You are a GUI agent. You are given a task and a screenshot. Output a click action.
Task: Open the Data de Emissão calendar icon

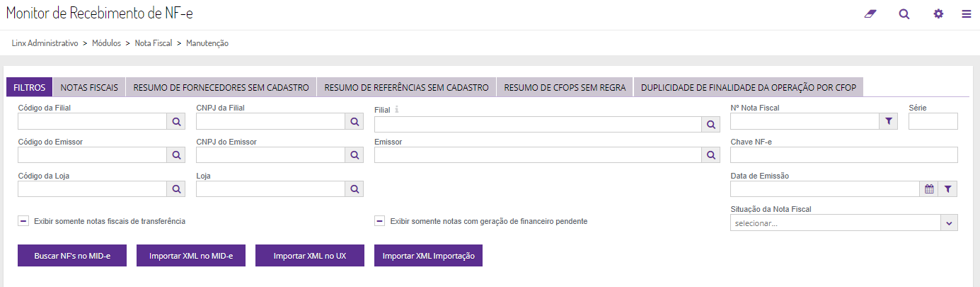pos(929,189)
